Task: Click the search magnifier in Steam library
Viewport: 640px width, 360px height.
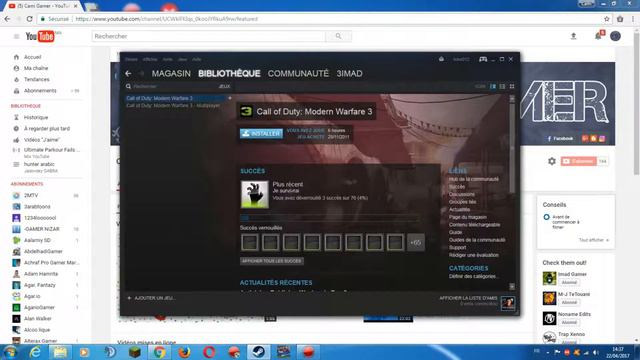Action: point(128,87)
